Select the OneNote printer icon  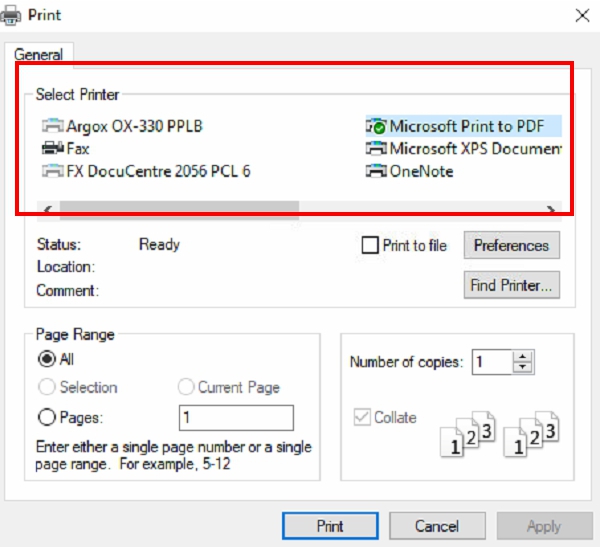point(377,171)
